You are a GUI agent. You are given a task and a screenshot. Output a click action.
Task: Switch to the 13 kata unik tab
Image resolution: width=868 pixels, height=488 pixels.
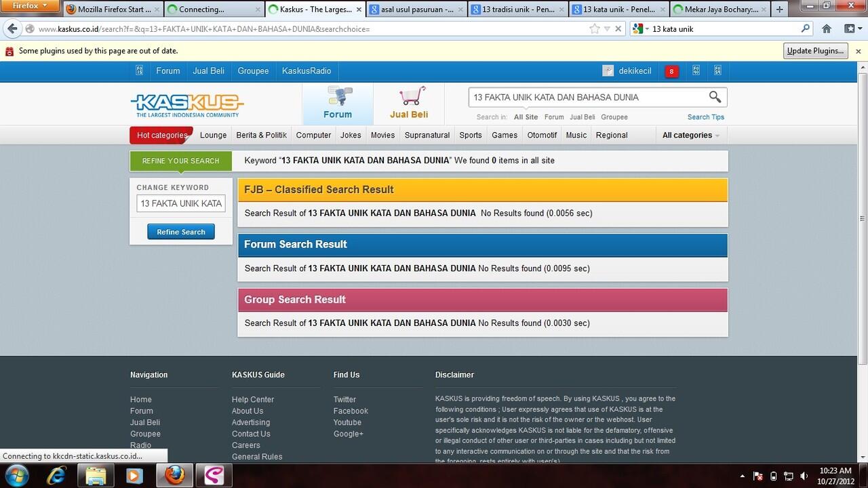618,9
